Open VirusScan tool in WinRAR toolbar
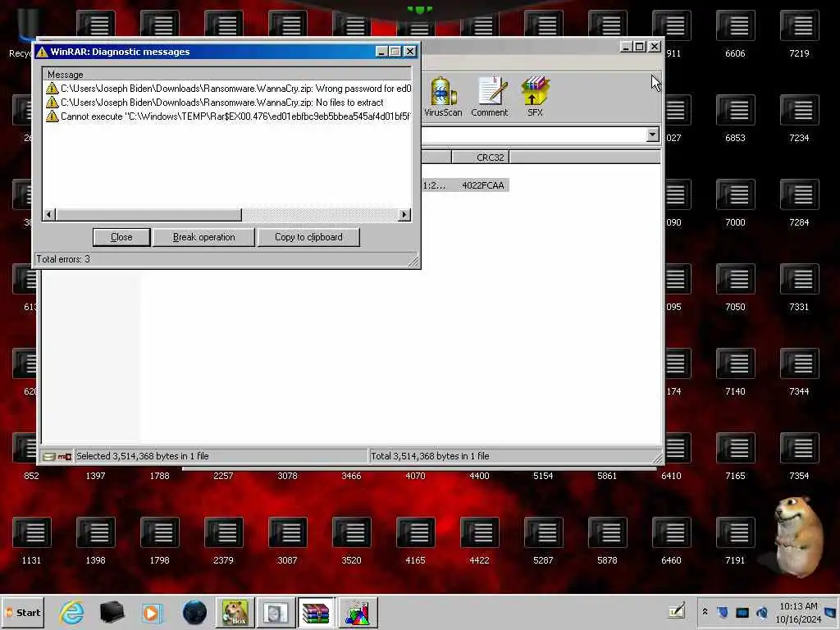The width and height of the screenshot is (840, 630). pyautogui.click(x=443, y=97)
